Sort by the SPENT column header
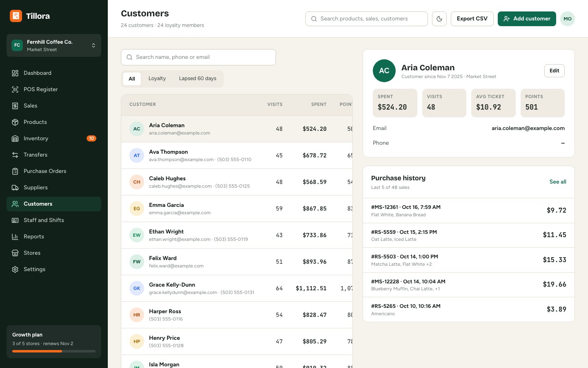The image size is (588, 368). [x=319, y=105]
